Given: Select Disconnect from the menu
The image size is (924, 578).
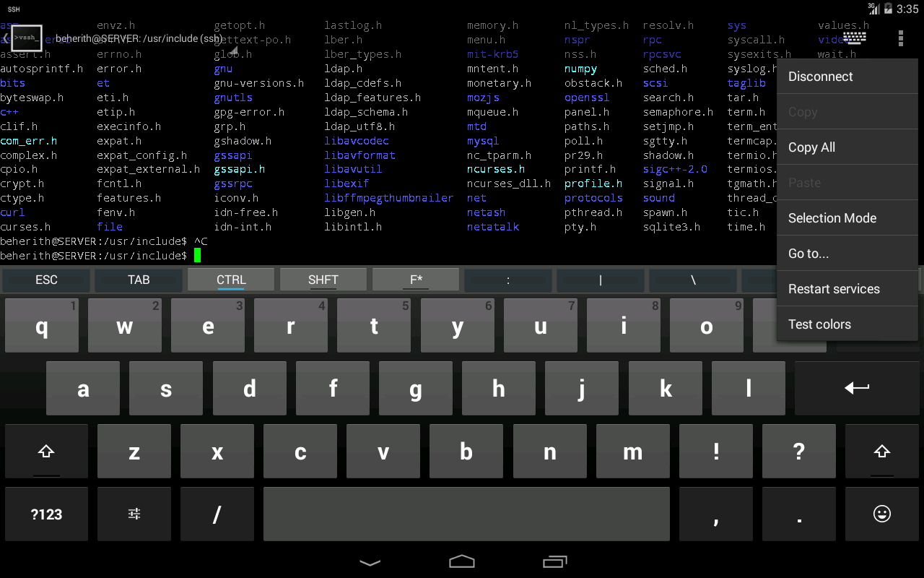Looking at the screenshot, I should [847, 77].
